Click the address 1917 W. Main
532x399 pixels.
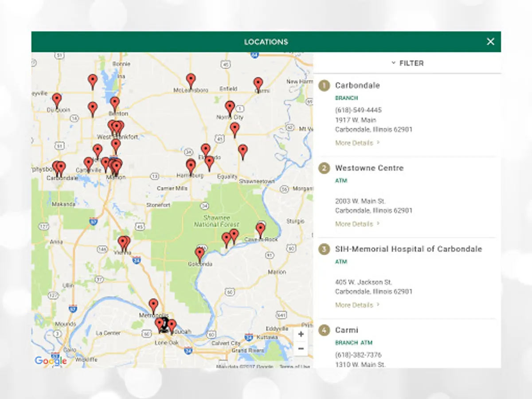356,120
